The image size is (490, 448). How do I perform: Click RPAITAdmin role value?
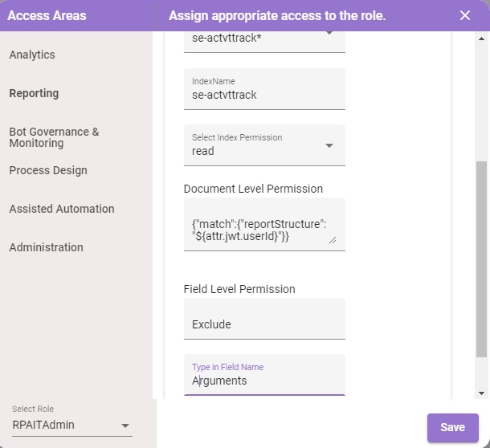click(43, 425)
